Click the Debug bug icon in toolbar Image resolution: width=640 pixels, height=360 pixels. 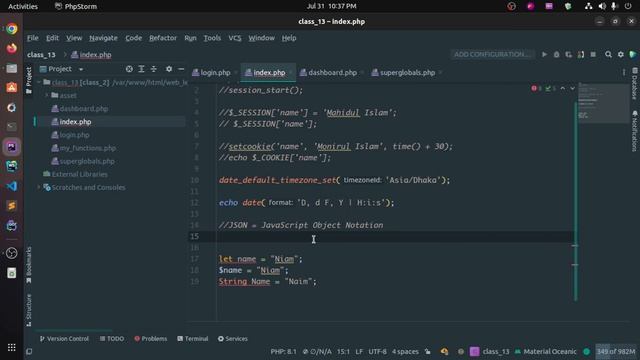coord(556,54)
